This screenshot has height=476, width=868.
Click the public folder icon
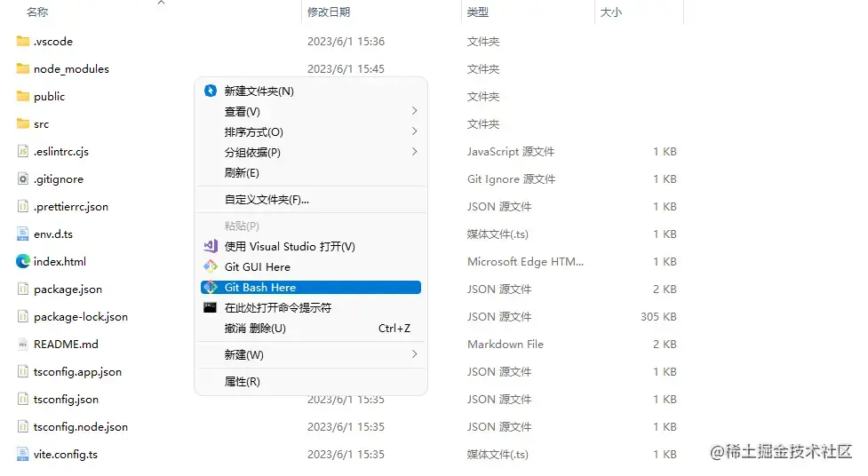pyautogui.click(x=23, y=96)
